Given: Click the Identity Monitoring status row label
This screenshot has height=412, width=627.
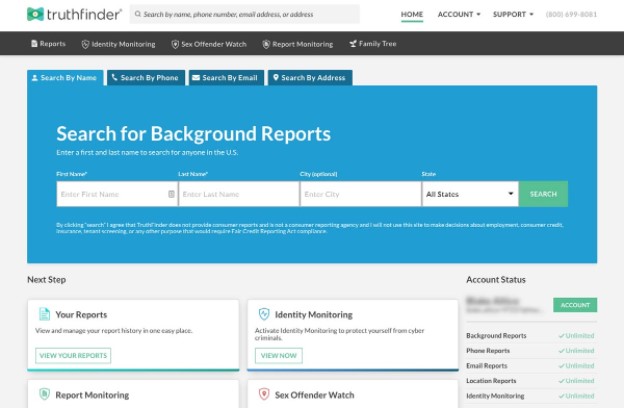Looking at the screenshot, I should (495, 396).
